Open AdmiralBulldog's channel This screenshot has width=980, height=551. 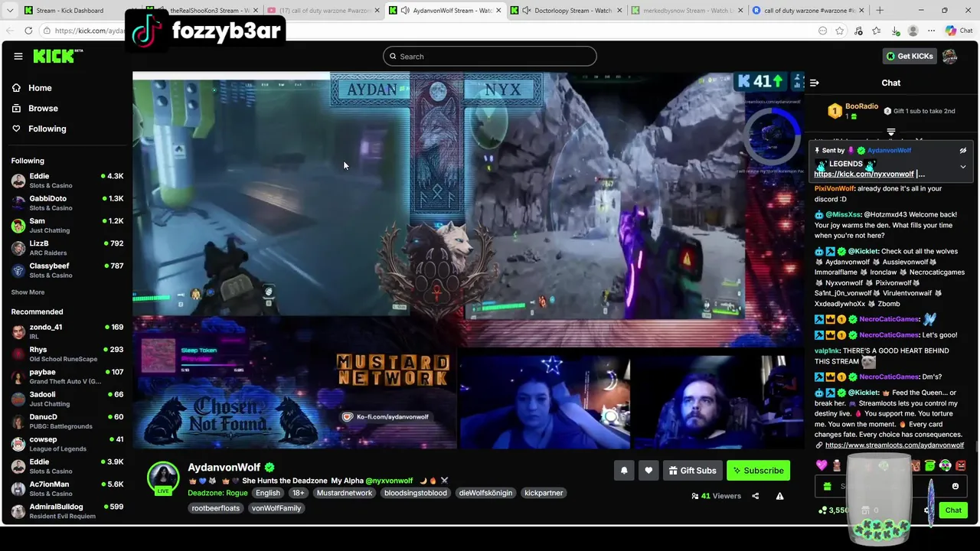67,510
